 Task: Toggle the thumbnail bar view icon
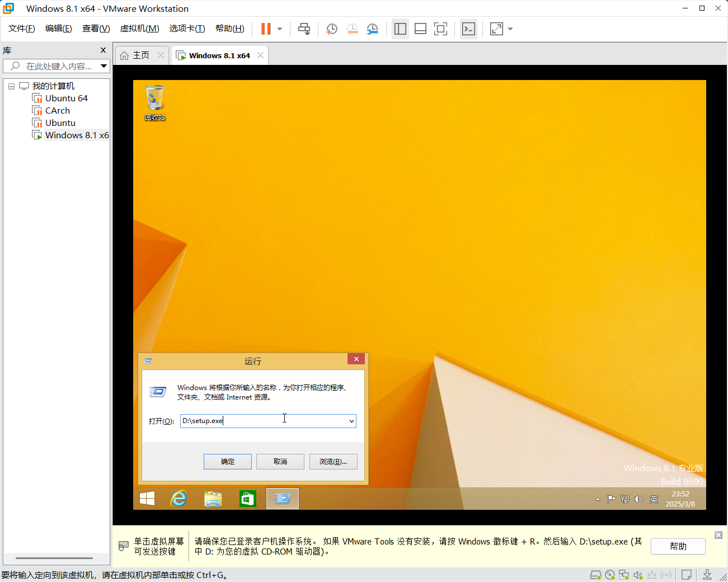420,29
